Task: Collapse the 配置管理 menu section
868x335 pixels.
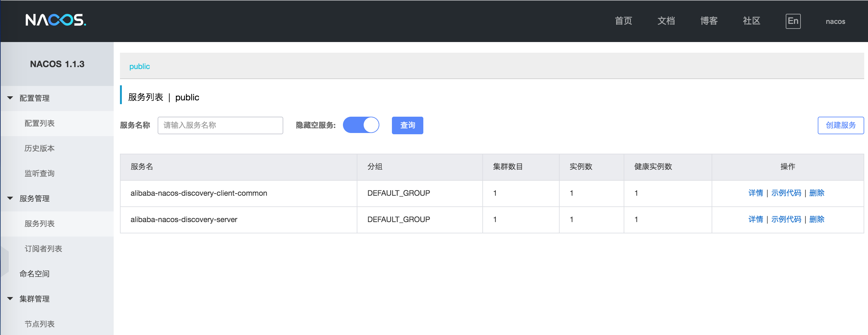Action: [10, 98]
